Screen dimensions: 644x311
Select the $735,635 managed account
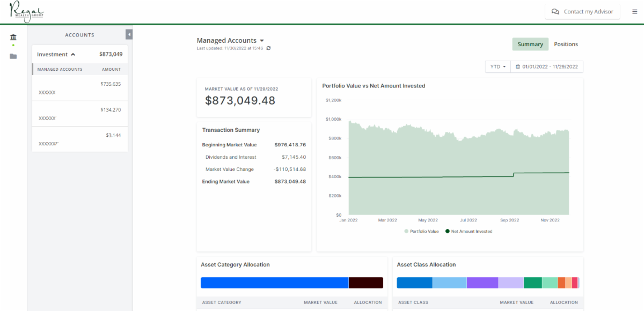coord(80,88)
